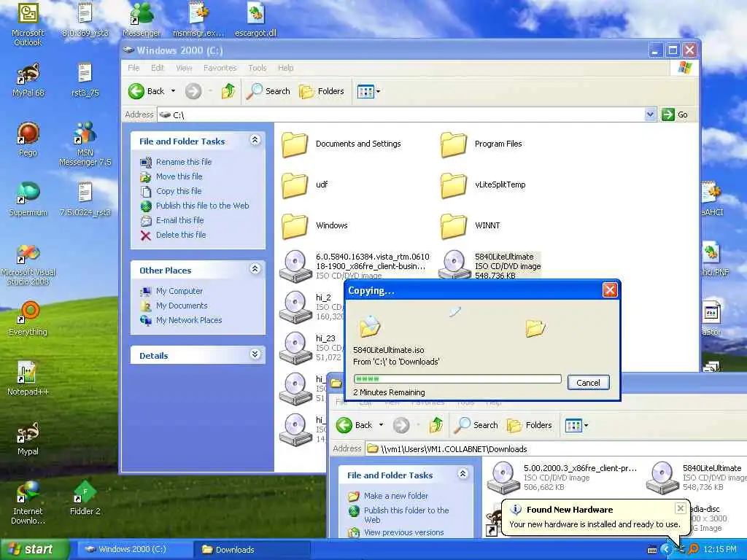This screenshot has height=560, width=747.
Task: Launch Pego desktop shortcut
Action: (x=28, y=139)
